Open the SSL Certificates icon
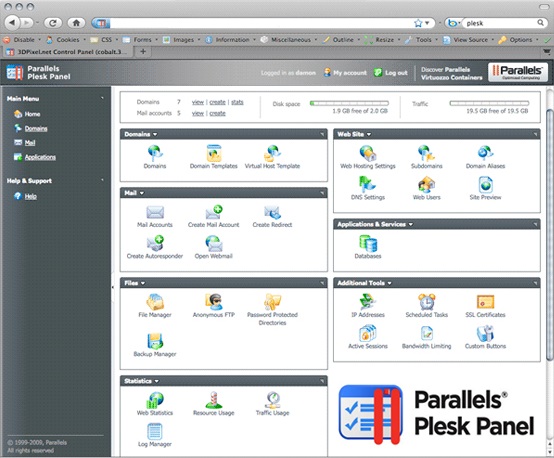The width and height of the screenshot is (554, 458). 485,302
